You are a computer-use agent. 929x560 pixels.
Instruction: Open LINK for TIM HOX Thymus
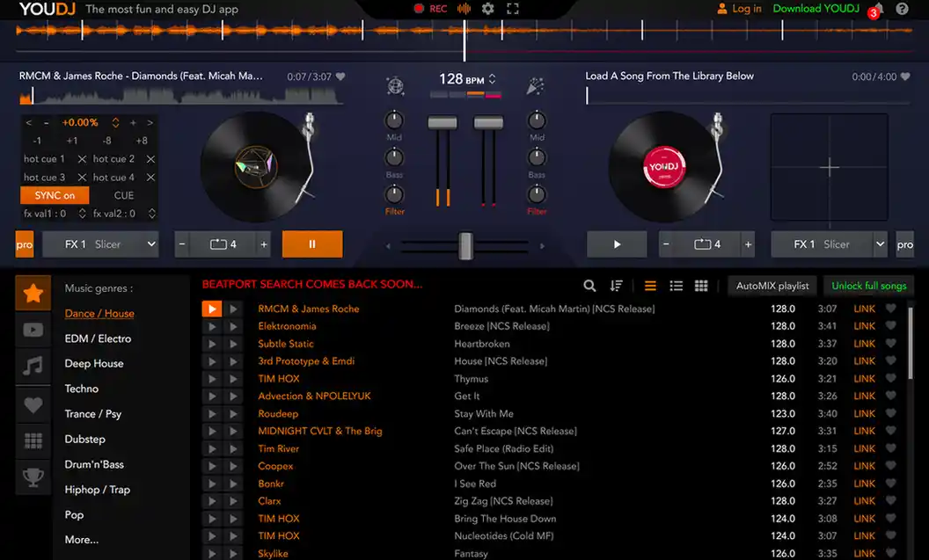[864, 378]
